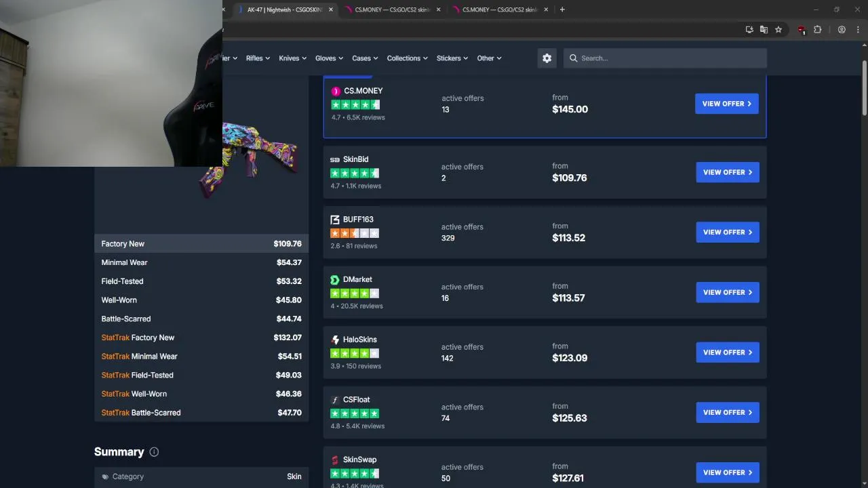Expand the Rifles dropdown menu
The image size is (868, 488).
(x=258, y=58)
